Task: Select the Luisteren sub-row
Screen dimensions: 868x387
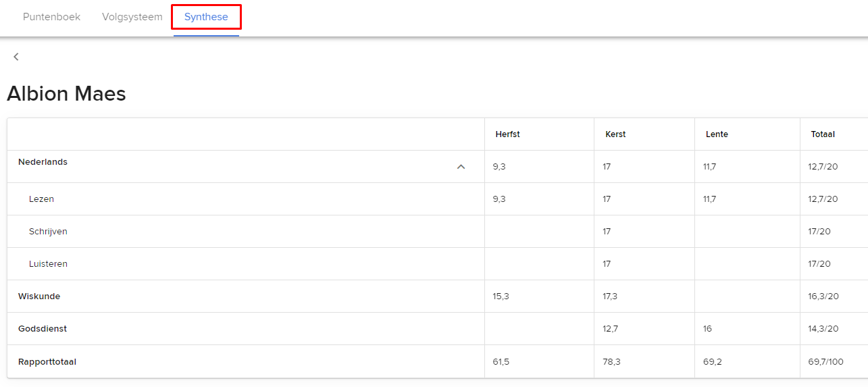Action: (48, 264)
